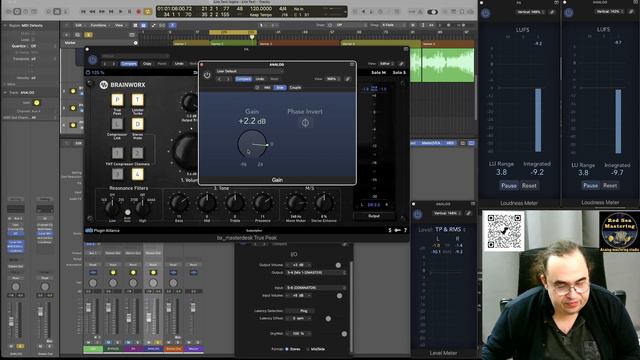Click Pause on the right Loudness Meter
This screenshot has width=640, height=360.
click(590, 185)
